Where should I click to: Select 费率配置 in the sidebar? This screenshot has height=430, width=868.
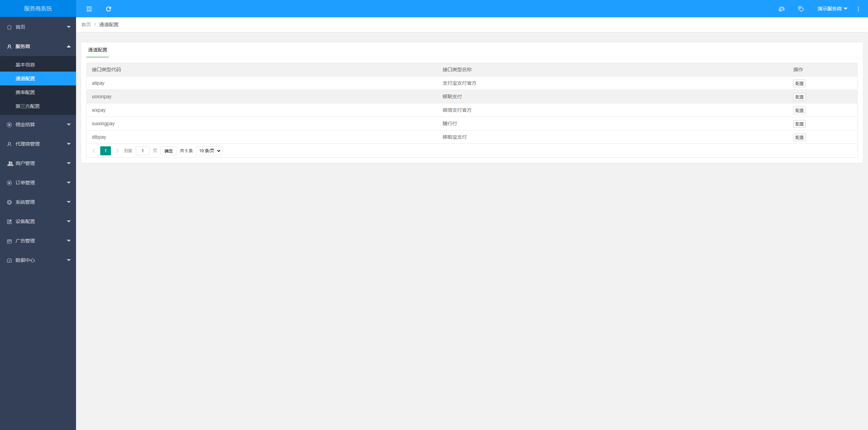(x=25, y=92)
